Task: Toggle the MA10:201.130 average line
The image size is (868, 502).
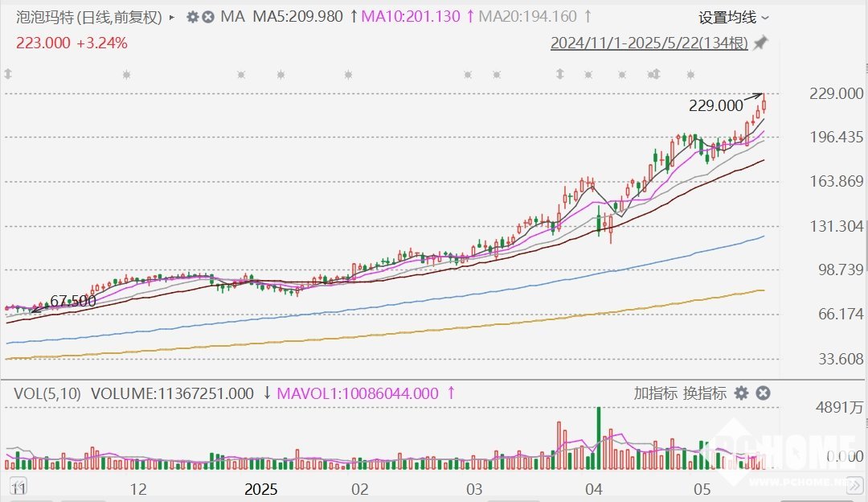Action: click(x=413, y=16)
